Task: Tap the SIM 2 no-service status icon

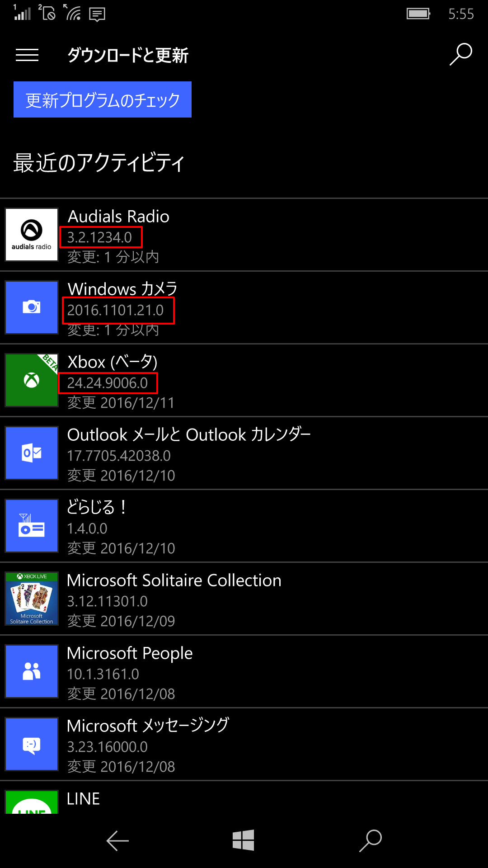Action: (47, 12)
